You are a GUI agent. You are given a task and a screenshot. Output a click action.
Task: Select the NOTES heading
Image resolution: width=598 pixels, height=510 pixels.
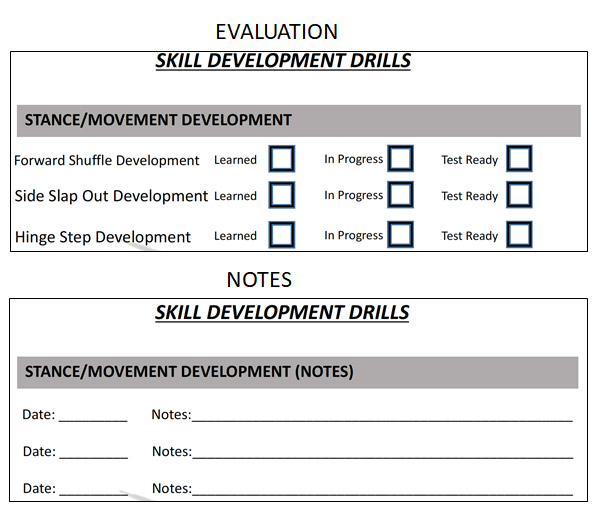click(259, 280)
